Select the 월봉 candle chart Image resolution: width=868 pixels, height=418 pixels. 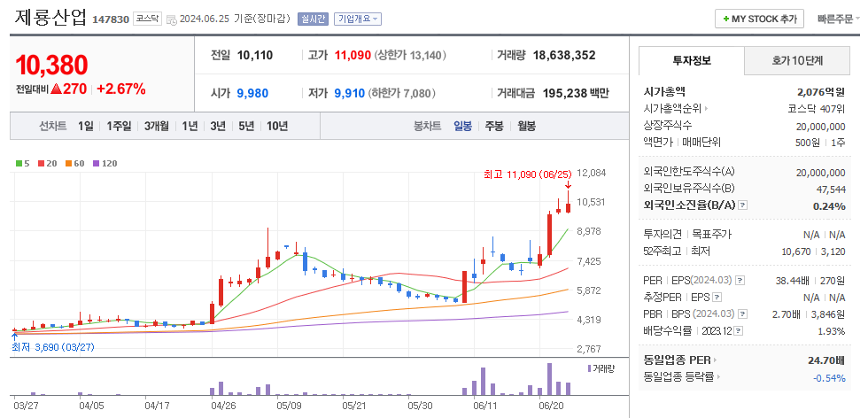[526, 126]
